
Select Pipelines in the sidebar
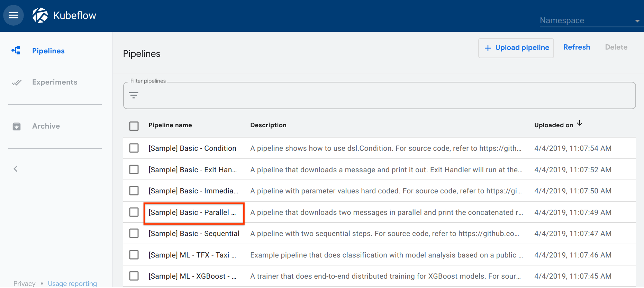click(48, 51)
